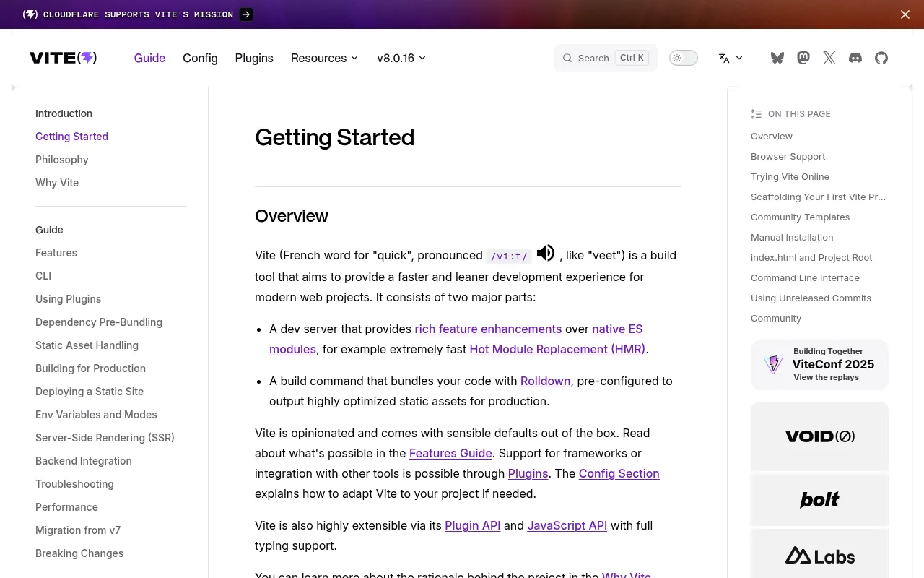Open the Mastodon social link icon
Viewport: 924px width, 578px height.
(x=803, y=58)
